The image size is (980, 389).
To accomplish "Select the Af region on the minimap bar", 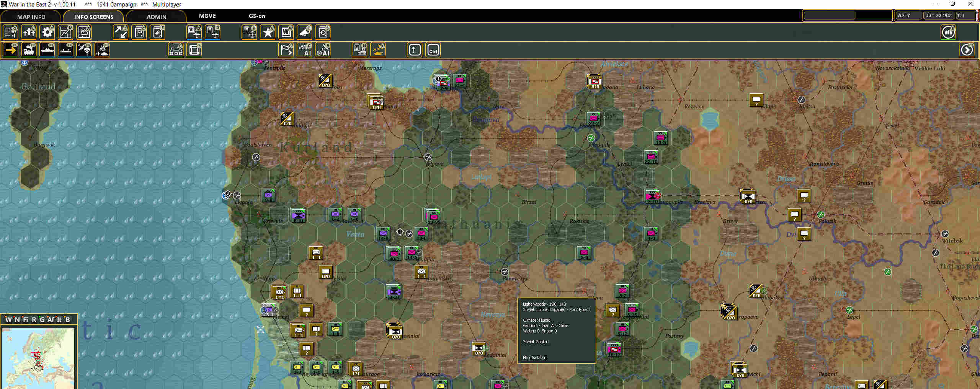I will pyautogui.click(x=51, y=319).
